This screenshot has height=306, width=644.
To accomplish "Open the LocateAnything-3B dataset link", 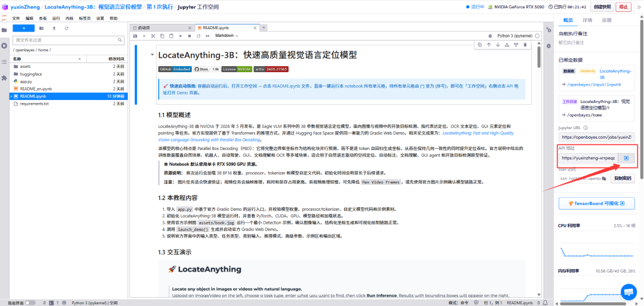I will coord(615,74).
